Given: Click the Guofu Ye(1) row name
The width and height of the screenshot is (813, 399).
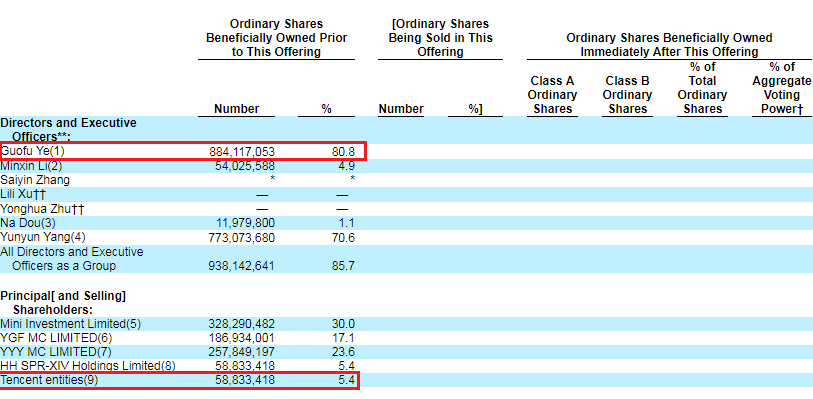Looking at the screenshot, I should (33, 151).
